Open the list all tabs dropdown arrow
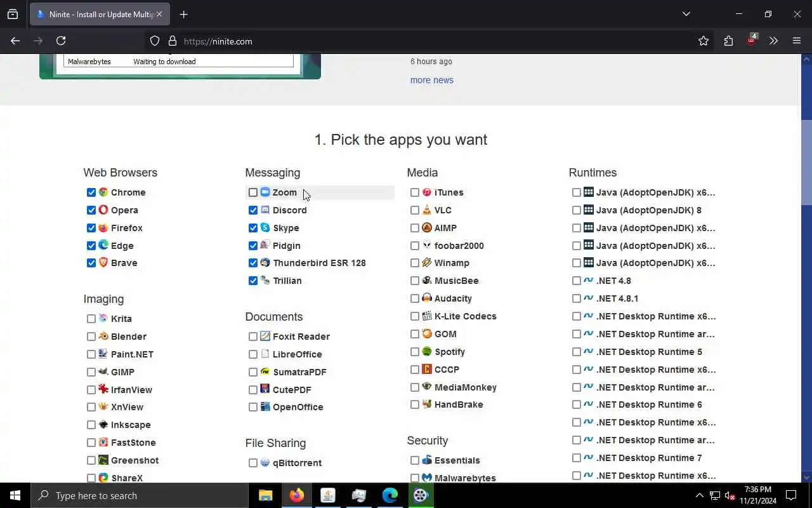The width and height of the screenshot is (812, 508). coord(686,14)
